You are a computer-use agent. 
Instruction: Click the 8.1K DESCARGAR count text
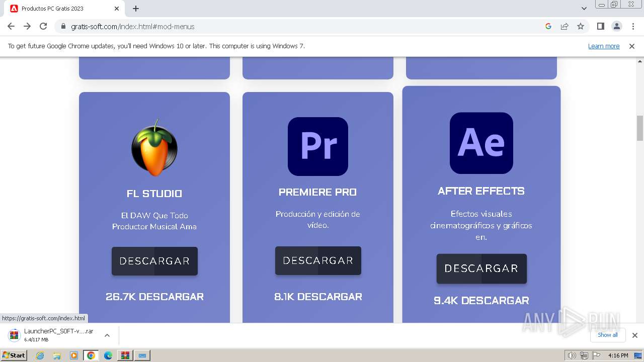pyautogui.click(x=318, y=297)
